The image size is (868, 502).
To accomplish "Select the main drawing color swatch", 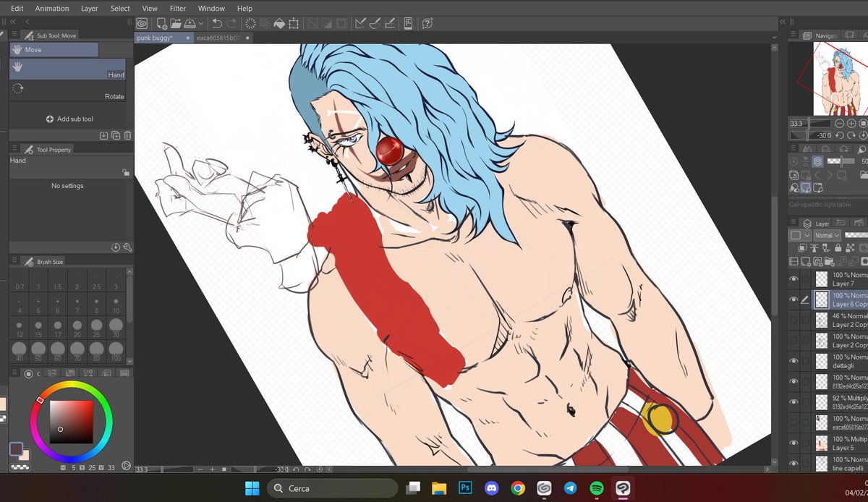I will click(16, 448).
